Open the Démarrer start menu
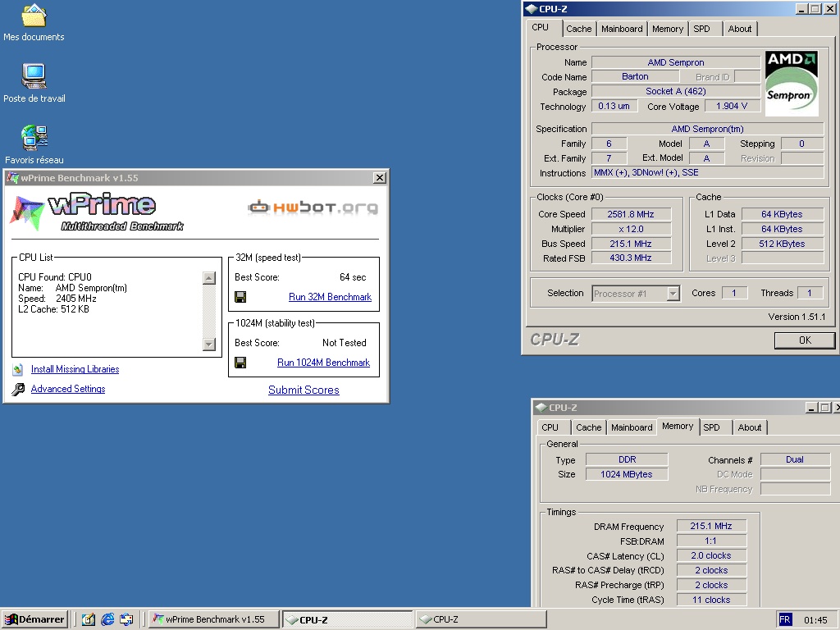The height and width of the screenshot is (630, 840). [34, 619]
